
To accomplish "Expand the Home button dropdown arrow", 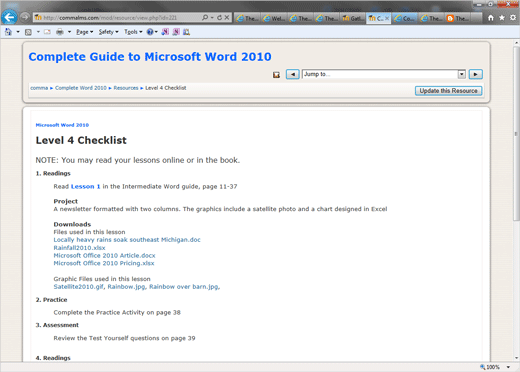I will [18, 32].
